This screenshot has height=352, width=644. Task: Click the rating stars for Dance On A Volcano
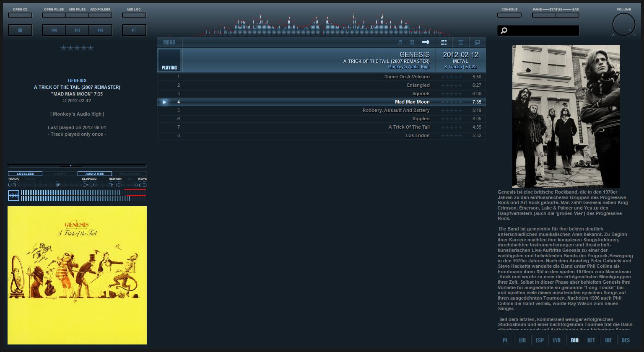452,77
